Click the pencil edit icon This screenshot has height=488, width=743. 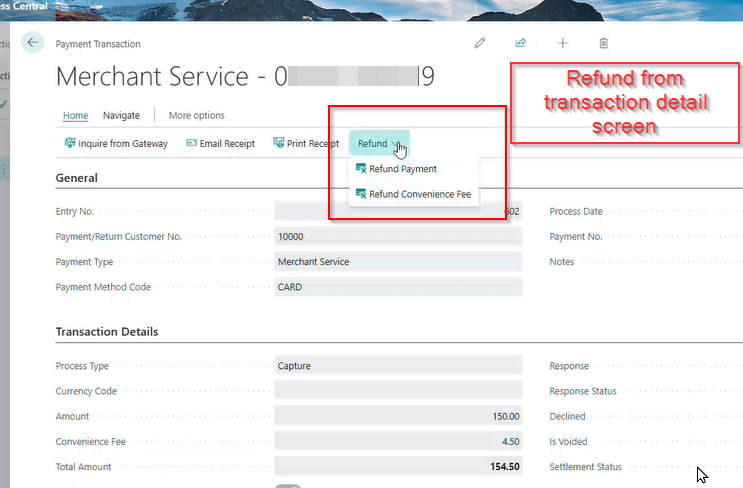click(x=480, y=43)
